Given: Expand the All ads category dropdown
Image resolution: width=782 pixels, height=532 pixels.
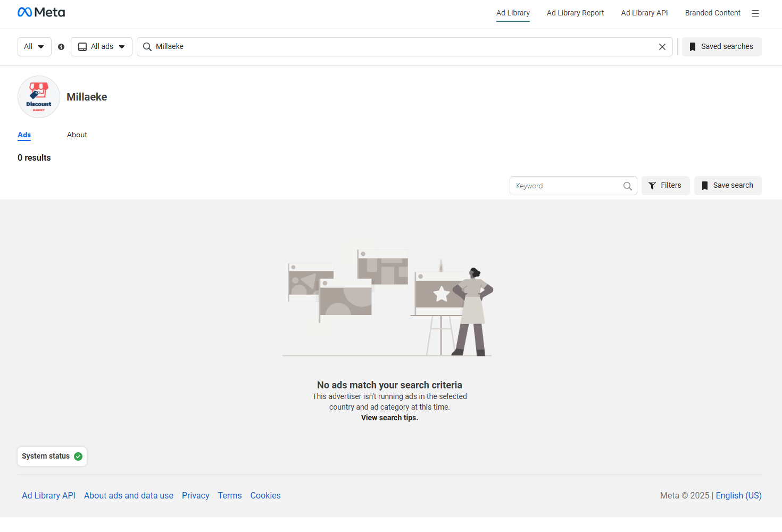Looking at the screenshot, I should 102,47.
